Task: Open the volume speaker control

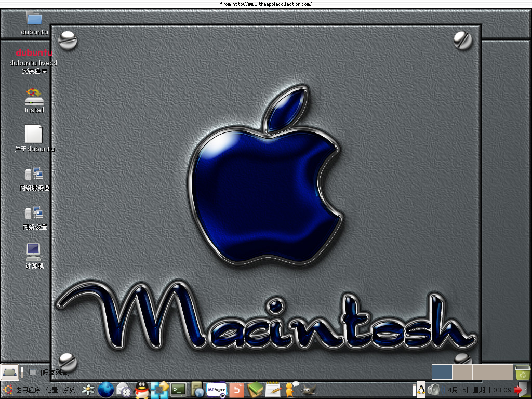Action: [433, 390]
